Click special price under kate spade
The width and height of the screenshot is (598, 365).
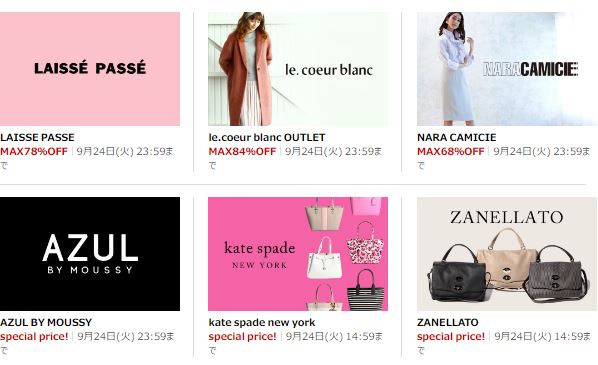click(x=243, y=336)
